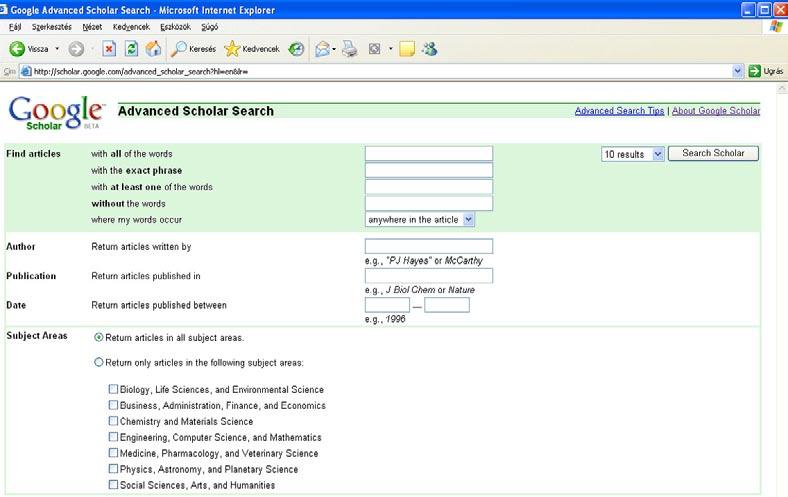Open the Kedvencek menu
The width and height of the screenshot is (788, 497).
[x=131, y=27]
